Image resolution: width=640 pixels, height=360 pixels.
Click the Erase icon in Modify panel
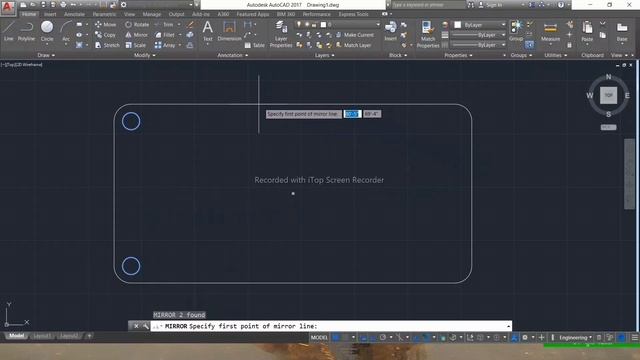(190, 24)
